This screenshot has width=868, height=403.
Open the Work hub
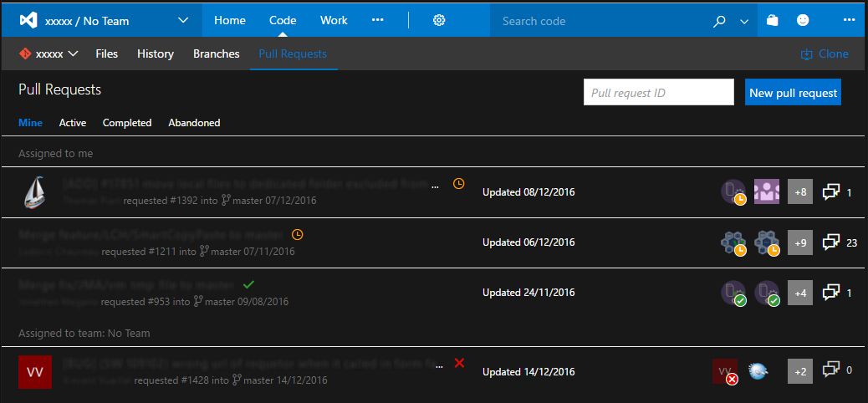click(x=334, y=20)
